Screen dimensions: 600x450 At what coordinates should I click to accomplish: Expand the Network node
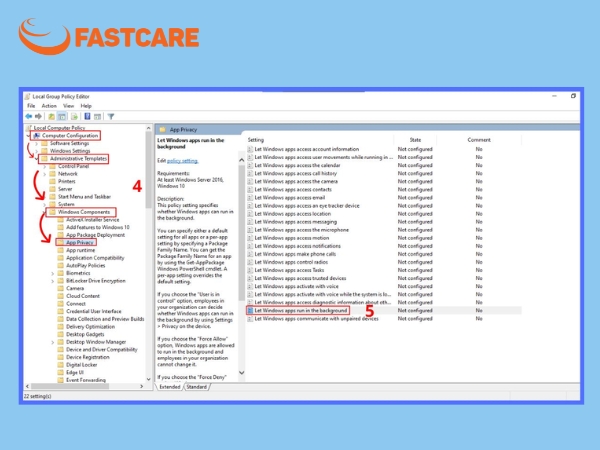[44, 174]
